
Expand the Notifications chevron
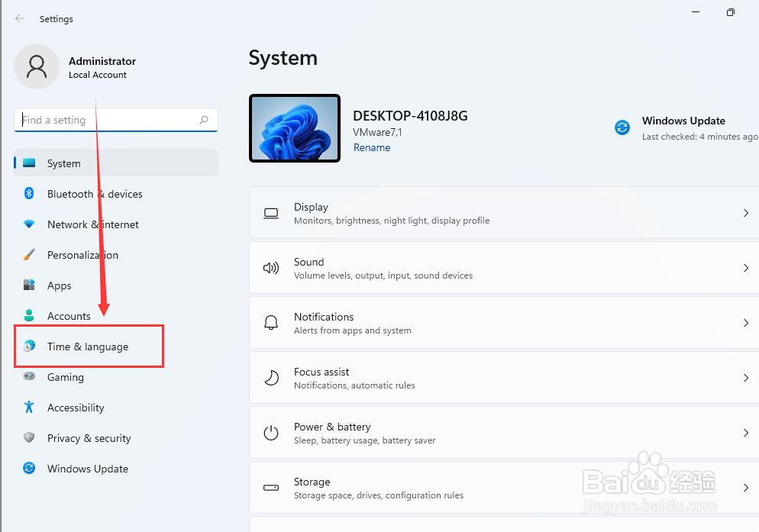pyautogui.click(x=746, y=323)
